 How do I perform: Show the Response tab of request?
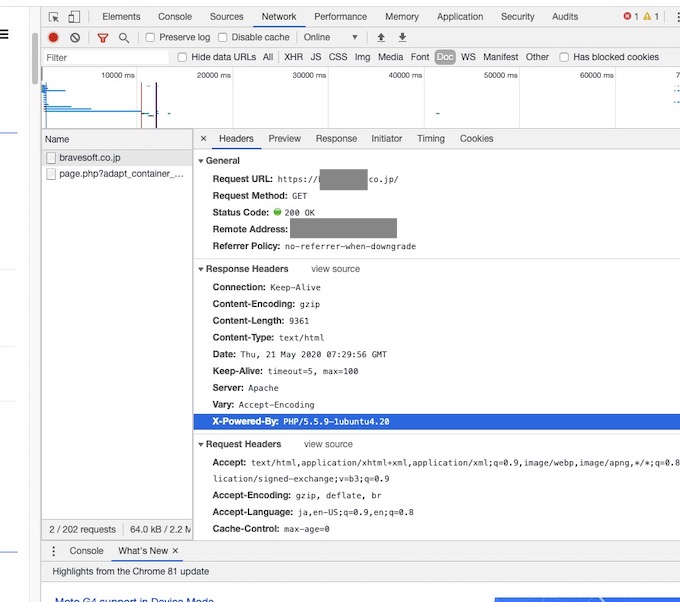[x=336, y=138]
